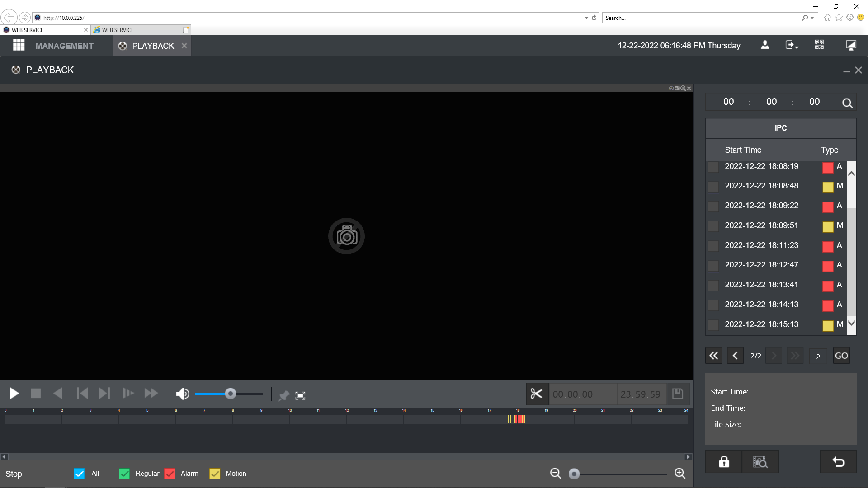Go back with the return arrow button
This screenshot has width=868, height=488.
[839, 462]
